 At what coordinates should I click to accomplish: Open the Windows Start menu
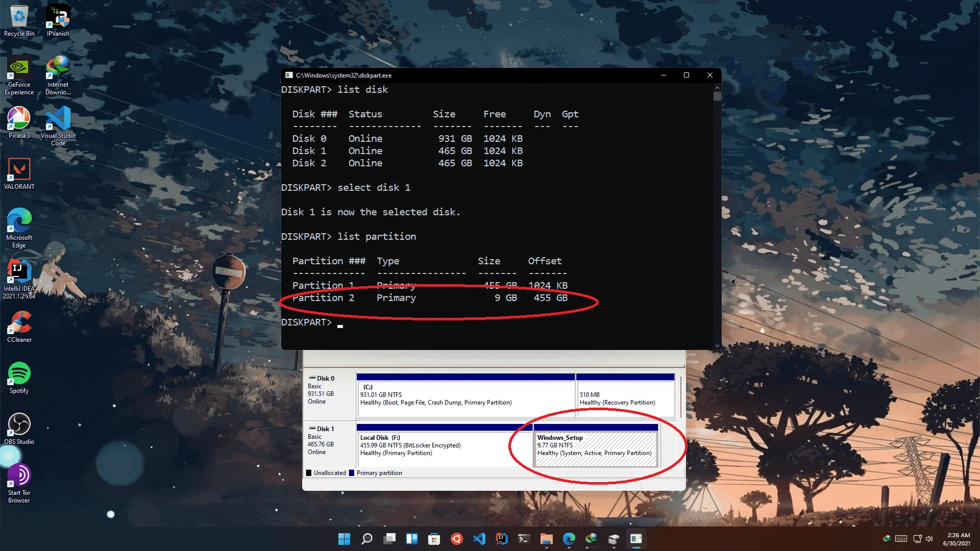345,539
